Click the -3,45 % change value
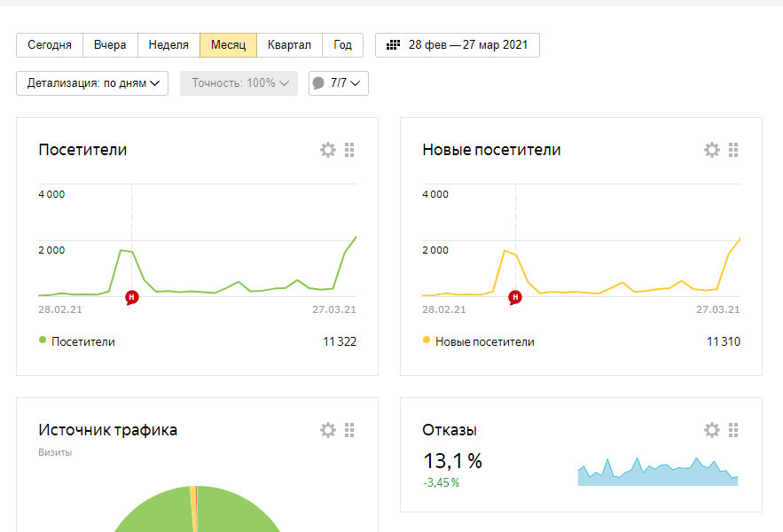Screen dimensions: 783x532 [x=441, y=483]
